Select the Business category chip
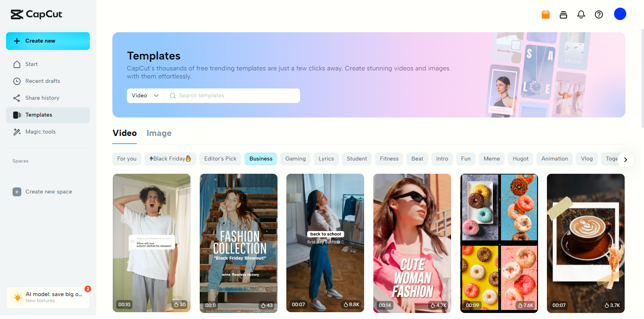644x319 pixels. point(261,159)
